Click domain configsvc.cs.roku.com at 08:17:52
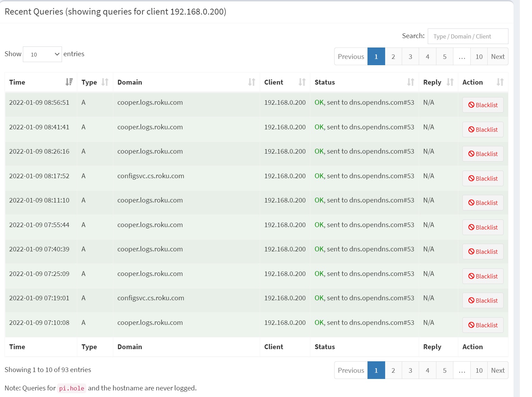This screenshot has width=532, height=397. tap(151, 176)
